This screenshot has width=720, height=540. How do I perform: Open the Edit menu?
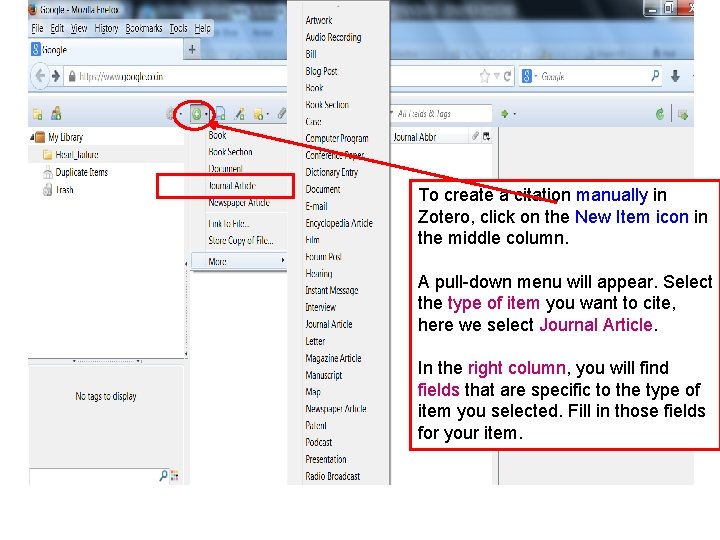[x=57, y=28]
